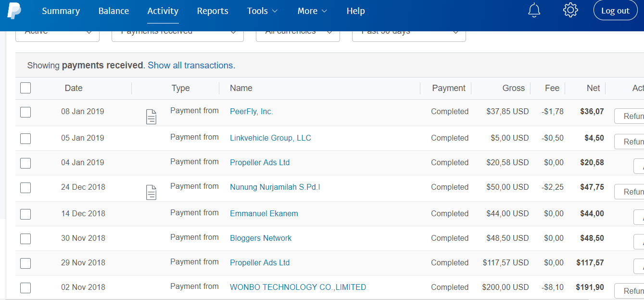Check the 24 Dec 2018 row checkbox
Viewport: 644px width, 300px height.
tap(25, 188)
